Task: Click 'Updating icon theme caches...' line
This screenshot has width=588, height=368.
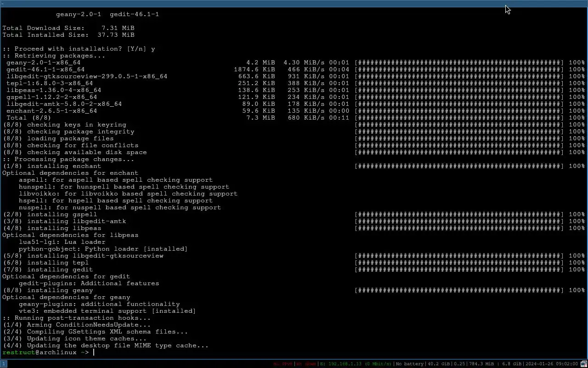Action: coord(74,339)
